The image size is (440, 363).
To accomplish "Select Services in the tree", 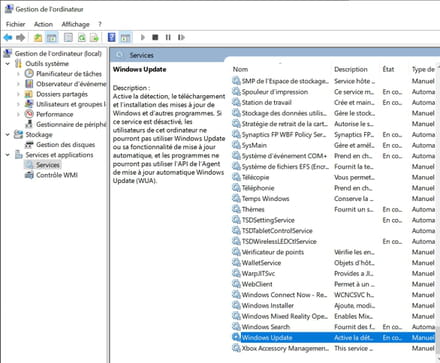I will coord(48,165).
